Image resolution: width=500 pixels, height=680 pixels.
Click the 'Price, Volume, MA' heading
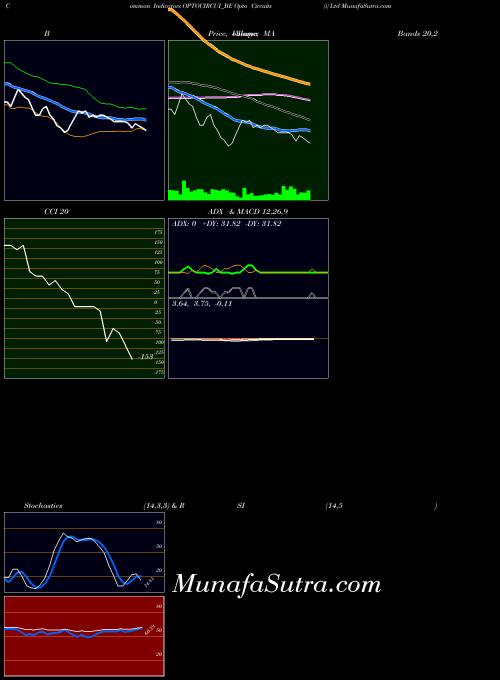coord(241,33)
